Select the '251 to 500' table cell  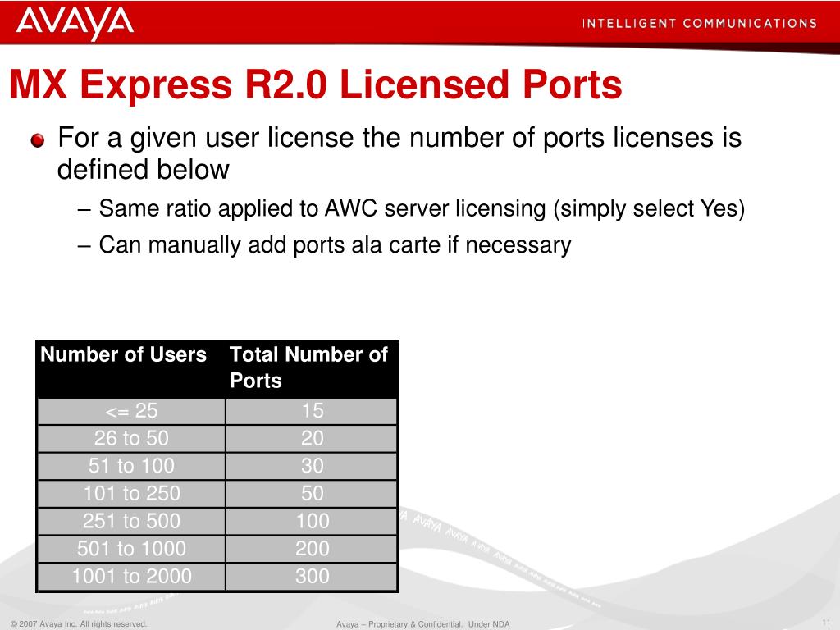point(131,522)
